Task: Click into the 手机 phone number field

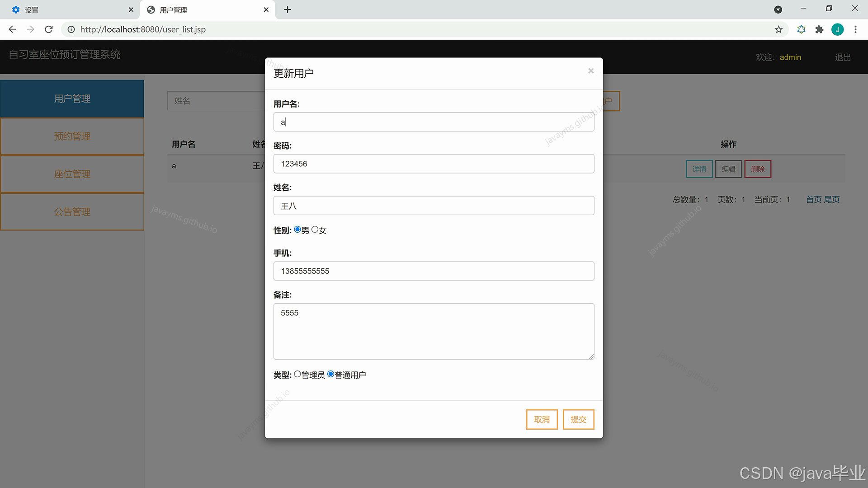Action: [x=434, y=271]
